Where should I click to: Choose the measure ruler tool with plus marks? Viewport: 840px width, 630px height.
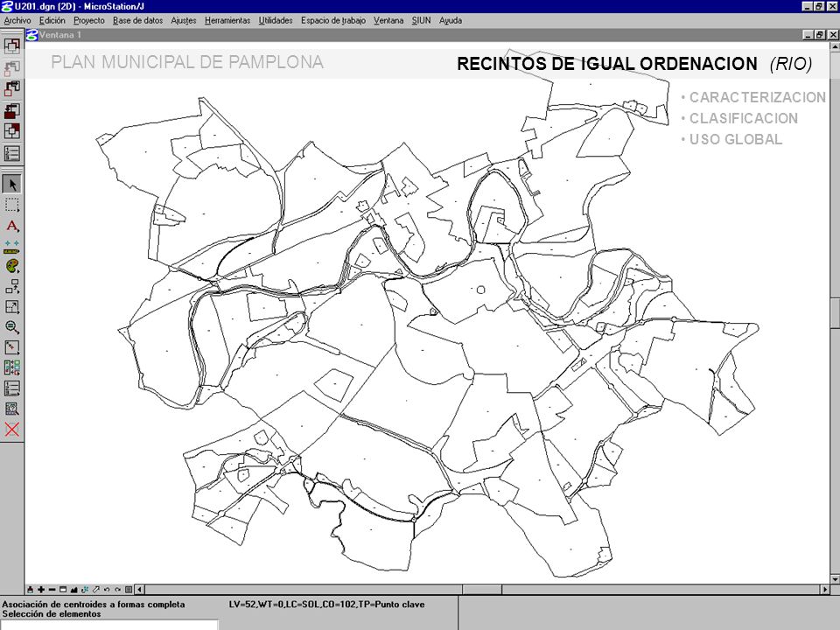[11, 247]
